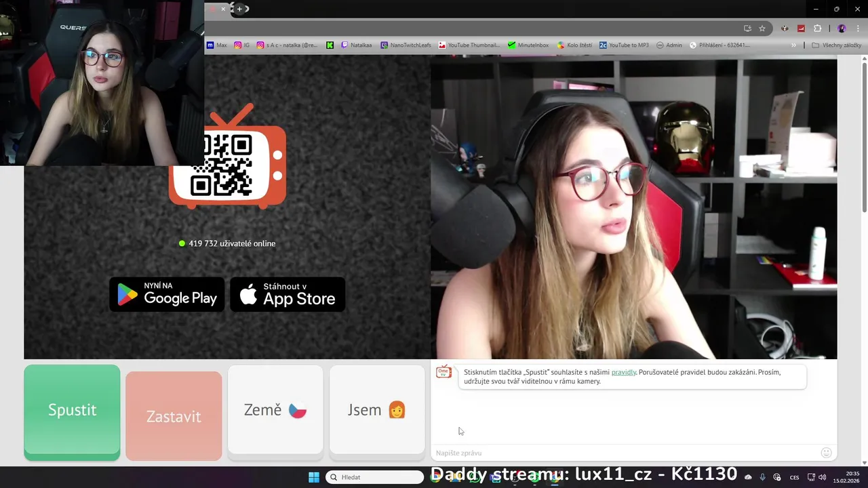Image resolution: width=868 pixels, height=488 pixels.
Task: Click the install app icon in address bar
Action: tap(747, 28)
